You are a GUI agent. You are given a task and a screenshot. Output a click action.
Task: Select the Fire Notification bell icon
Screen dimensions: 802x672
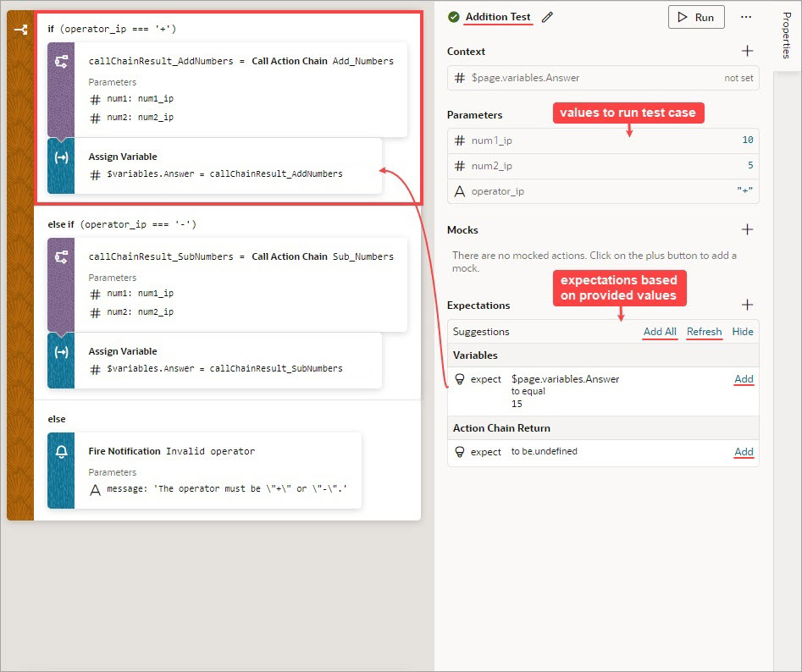click(x=61, y=452)
